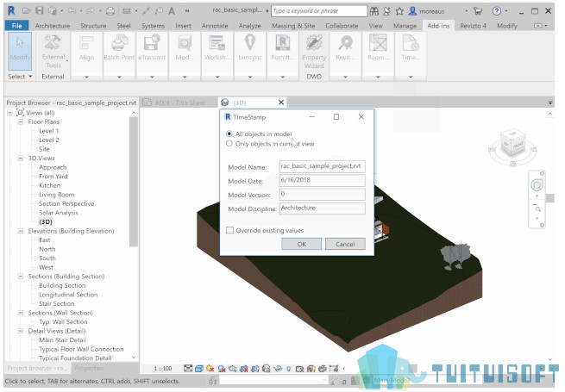Viewport: 565px width, 392px height.
Task: Switch to the Architecture ribbon tab
Action: 53,26
